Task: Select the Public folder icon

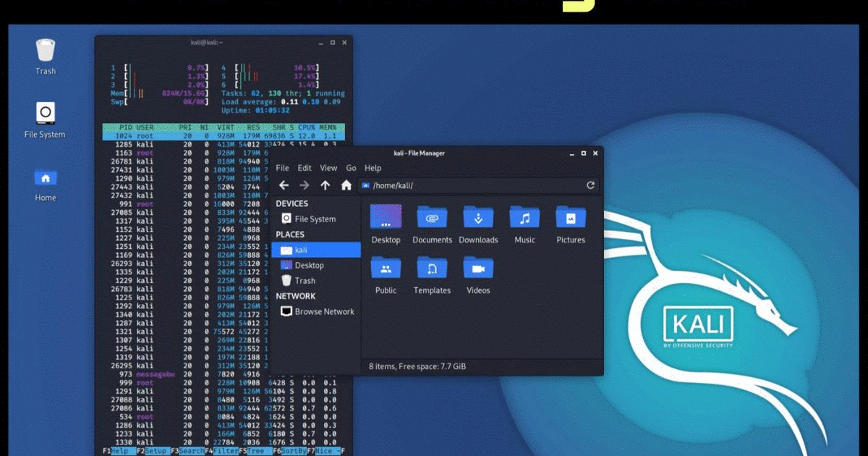Action: [x=386, y=269]
